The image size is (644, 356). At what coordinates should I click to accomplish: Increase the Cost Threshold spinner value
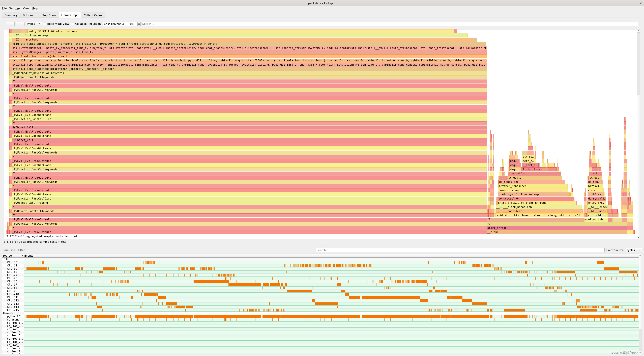(139, 23)
